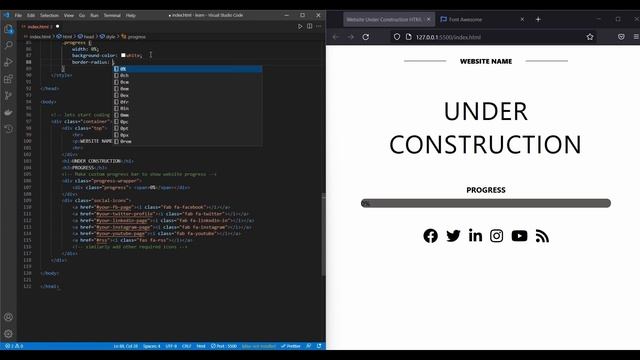Image resolution: width=640 pixels, height=360 pixels.
Task: Open the Edit menu
Action: pos(31,15)
